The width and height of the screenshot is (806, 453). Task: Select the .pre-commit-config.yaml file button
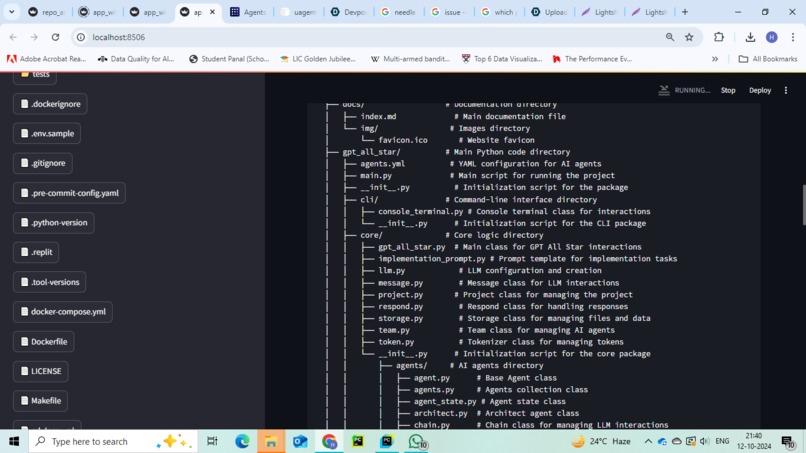pos(69,193)
